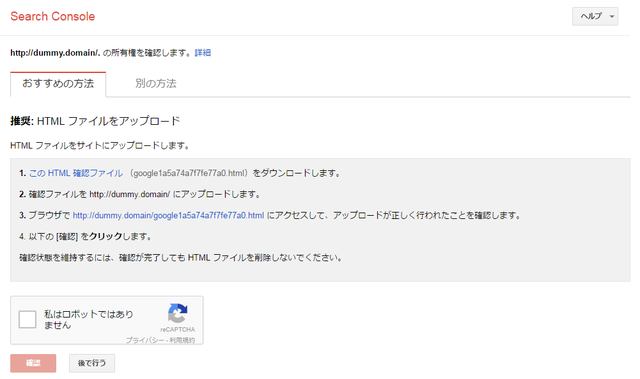The height and width of the screenshot is (379, 640).
Task: Switch to the 別の方法 tab
Action: [x=156, y=84]
